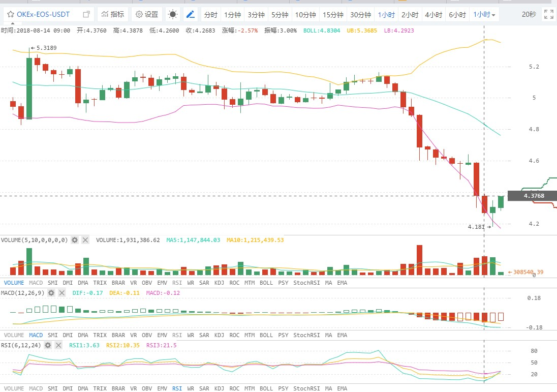Set RSI panel to MACD indicator

click(36, 388)
